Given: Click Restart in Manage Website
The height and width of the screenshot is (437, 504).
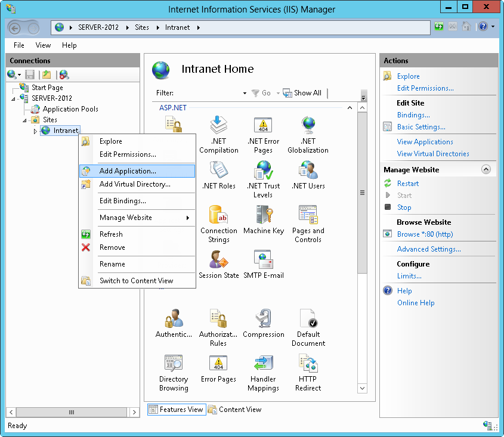Looking at the screenshot, I should [x=408, y=184].
